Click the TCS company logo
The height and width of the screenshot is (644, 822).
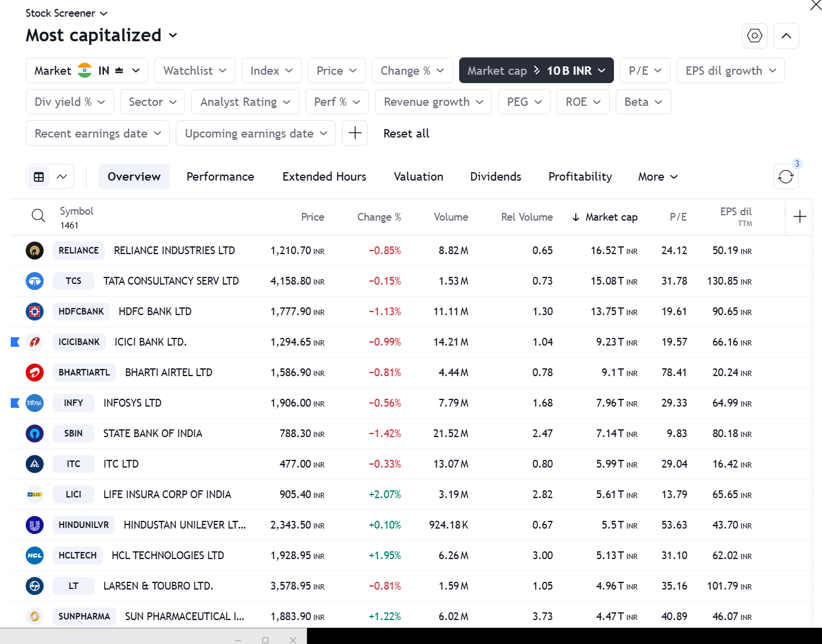[35, 281]
